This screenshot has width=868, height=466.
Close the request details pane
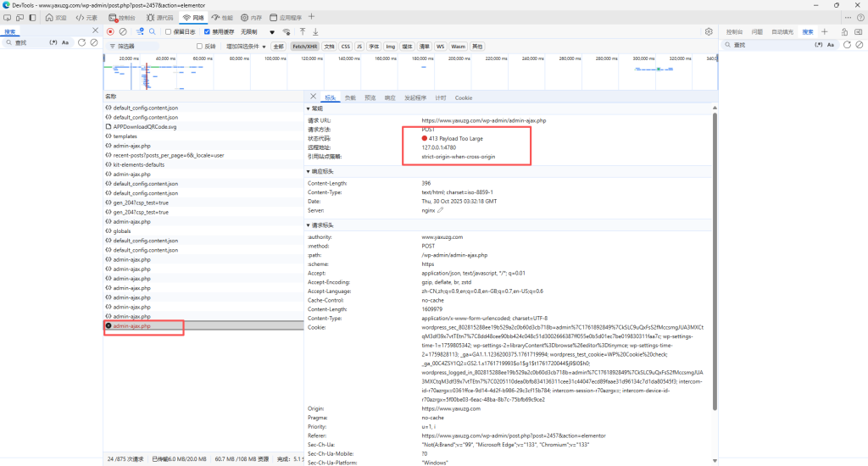[313, 97]
